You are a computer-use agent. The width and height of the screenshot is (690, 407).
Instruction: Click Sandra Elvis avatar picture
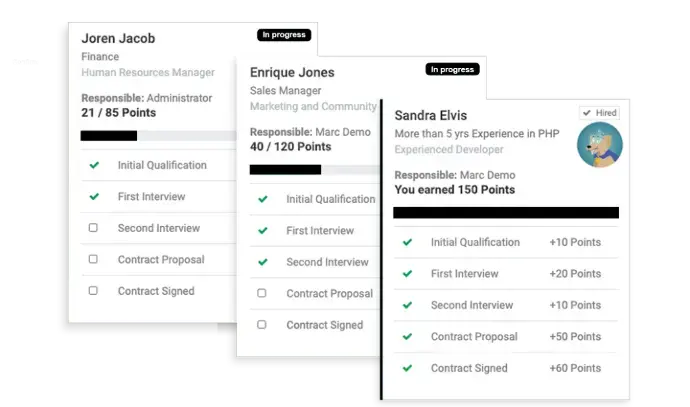tap(599, 145)
